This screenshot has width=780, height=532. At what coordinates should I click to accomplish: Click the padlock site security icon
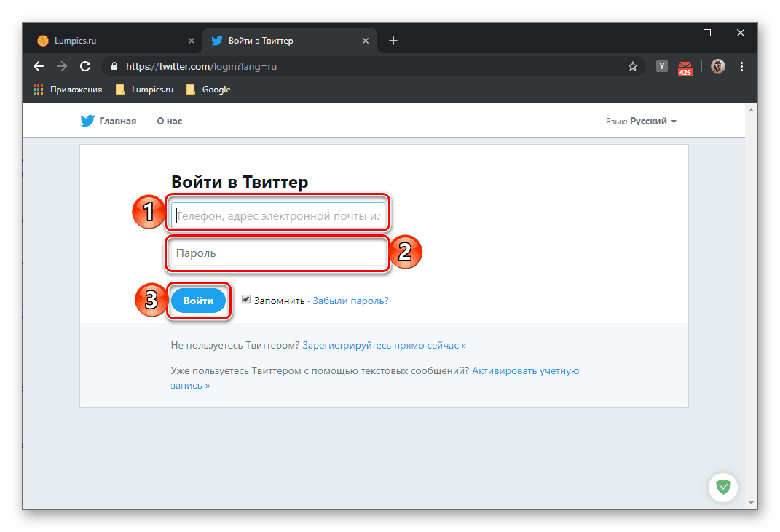click(x=114, y=66)
